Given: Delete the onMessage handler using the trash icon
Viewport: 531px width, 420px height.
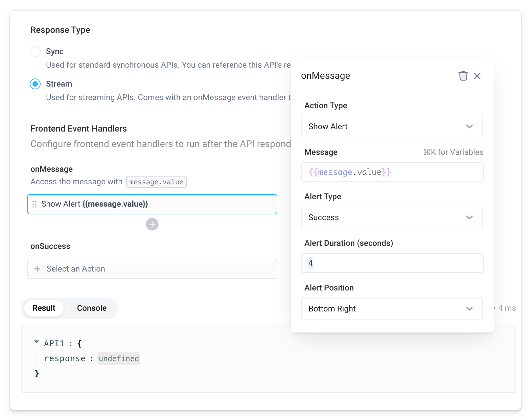Looking at the screenshot, I should point(463,76).
